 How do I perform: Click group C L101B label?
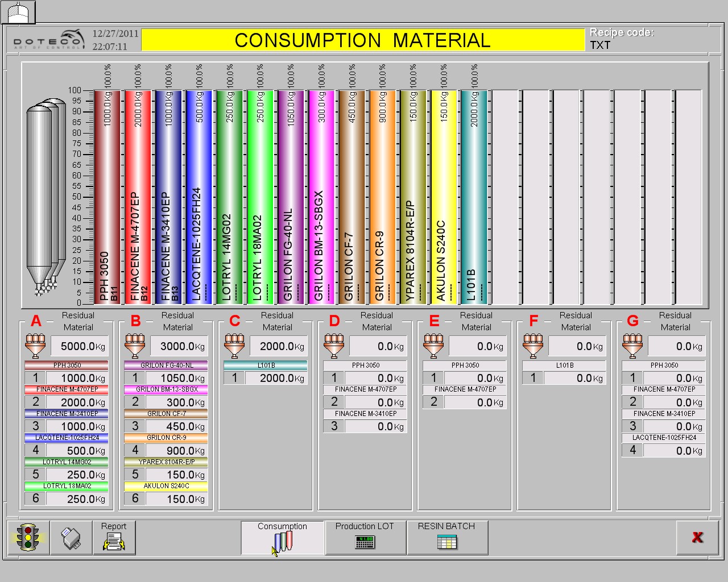(x=266, y=365)
